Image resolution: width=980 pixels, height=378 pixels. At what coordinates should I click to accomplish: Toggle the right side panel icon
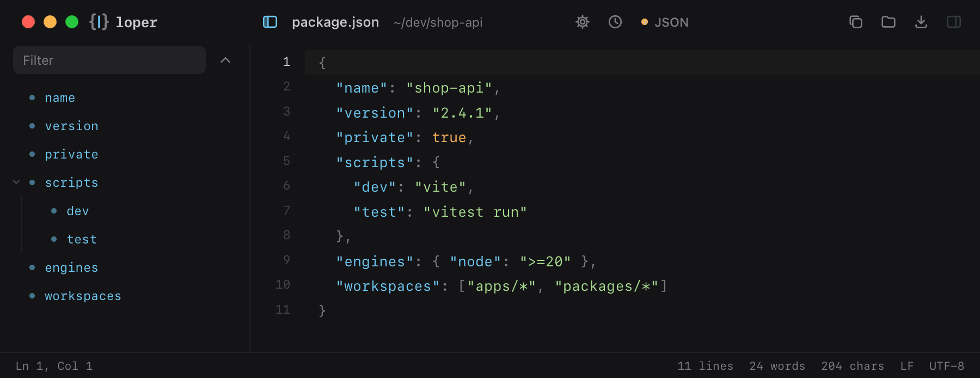(x=954, y=22)
